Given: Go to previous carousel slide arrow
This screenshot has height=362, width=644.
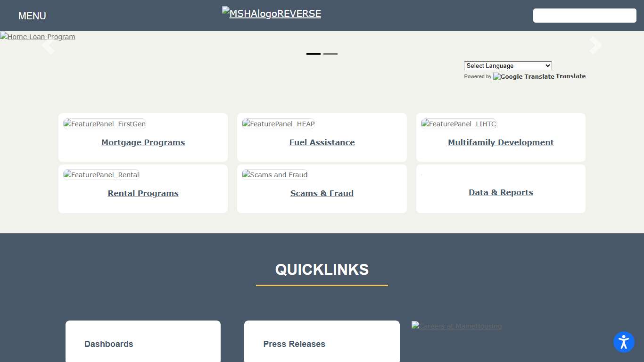Looking at the screenshot, I should (x=48, y=45).
